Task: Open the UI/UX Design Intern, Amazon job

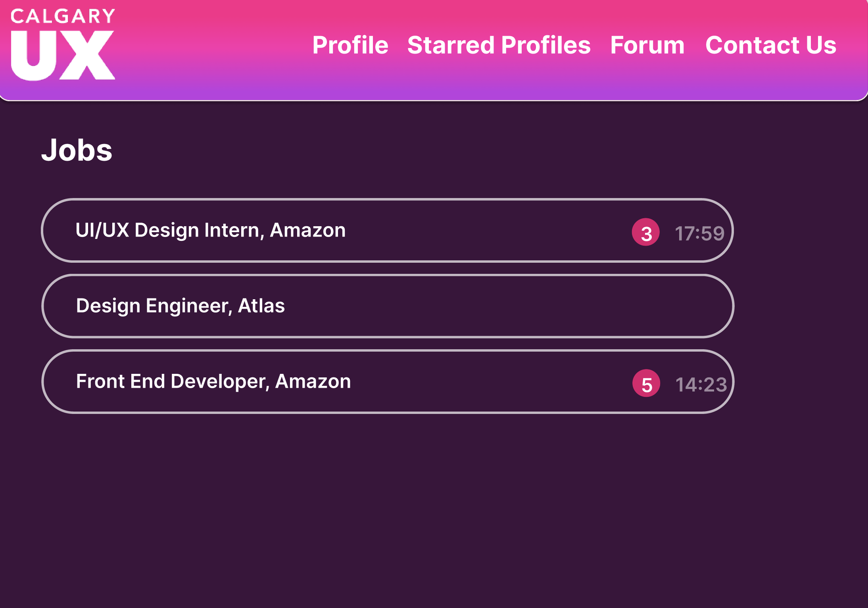Action: coord(388,230)
